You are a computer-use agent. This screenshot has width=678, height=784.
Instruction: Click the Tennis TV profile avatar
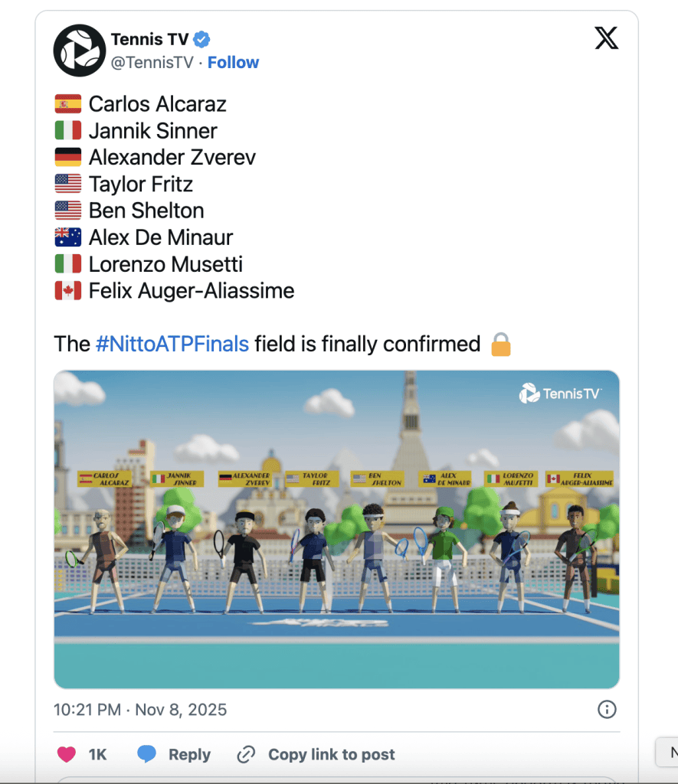click(79, 51)
